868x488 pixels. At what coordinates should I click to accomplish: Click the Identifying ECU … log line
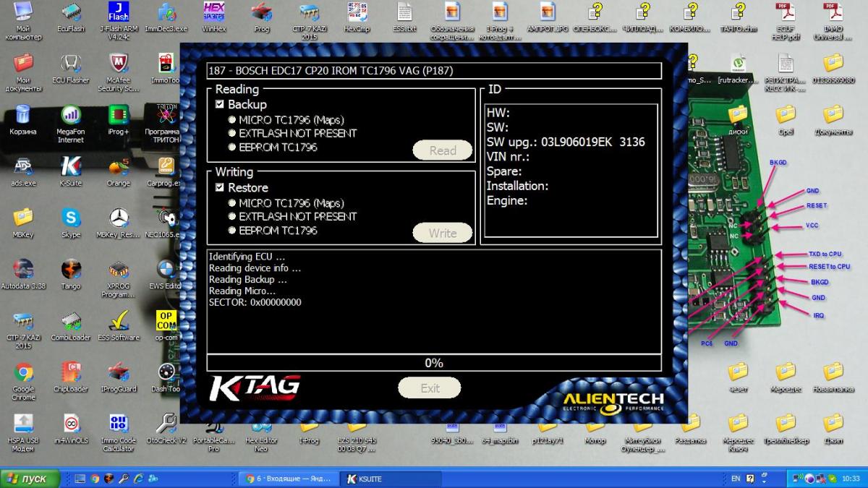[x=247, y=257]
